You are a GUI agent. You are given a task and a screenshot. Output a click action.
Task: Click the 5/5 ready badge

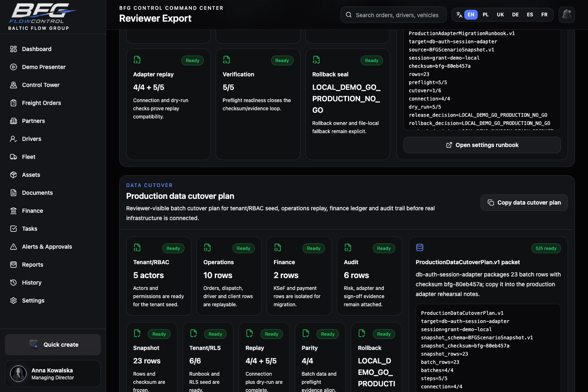click(x=546, y=248)
